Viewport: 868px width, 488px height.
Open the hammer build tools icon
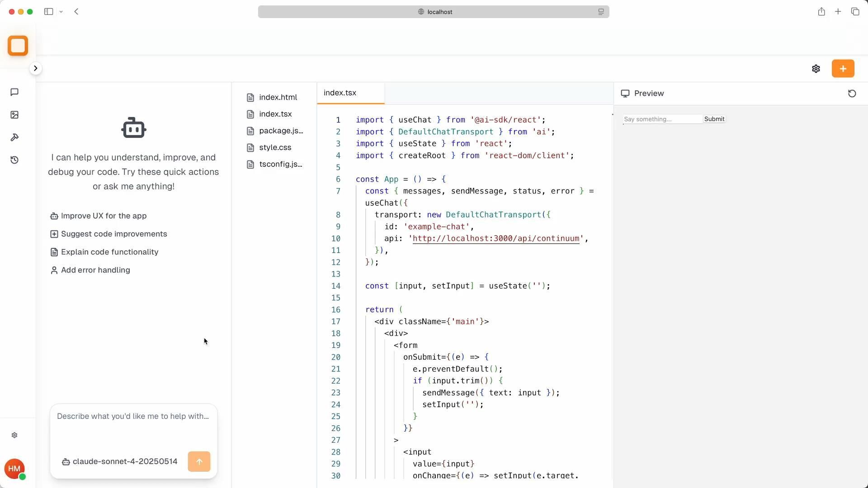point(14,137)
